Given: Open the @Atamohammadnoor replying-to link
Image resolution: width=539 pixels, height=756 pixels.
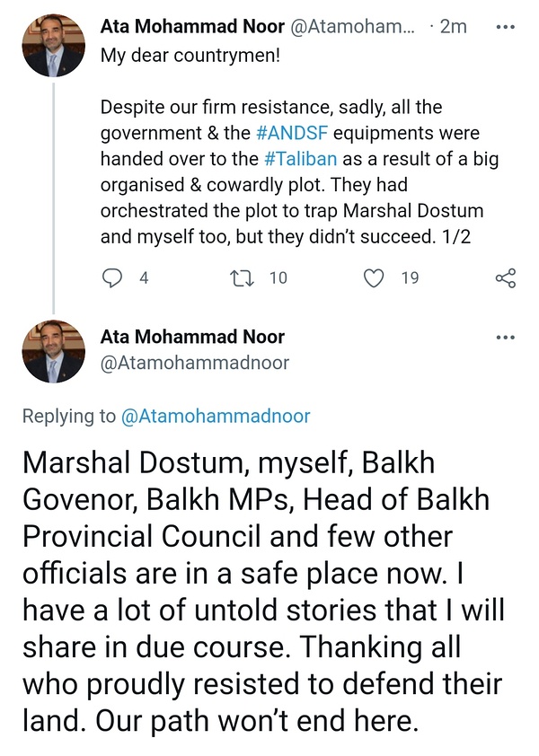Looking at the screenshot, I should pos(216,416).
